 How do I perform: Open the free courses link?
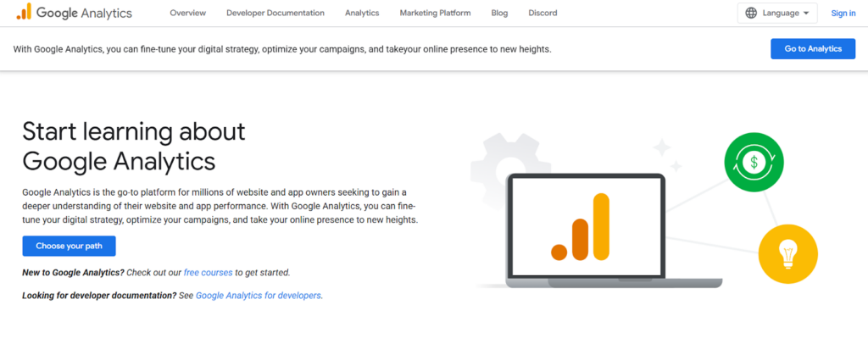pos(209,273)
